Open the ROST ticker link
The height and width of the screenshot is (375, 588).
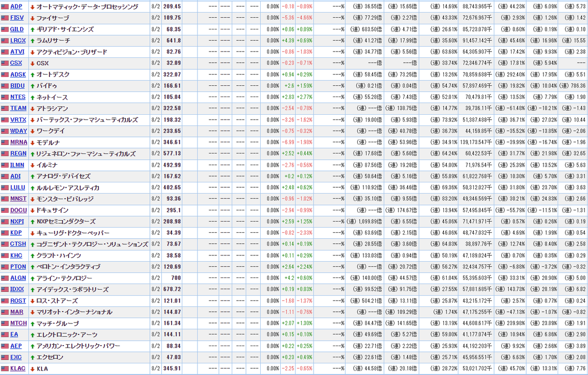18,300
